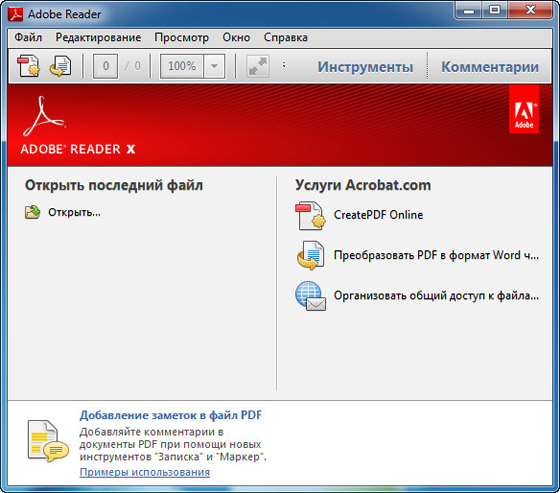Click Преобразовать PDF в формат Word link
Image resolution: width=560 pixels, height=493 pixels.
436,255
